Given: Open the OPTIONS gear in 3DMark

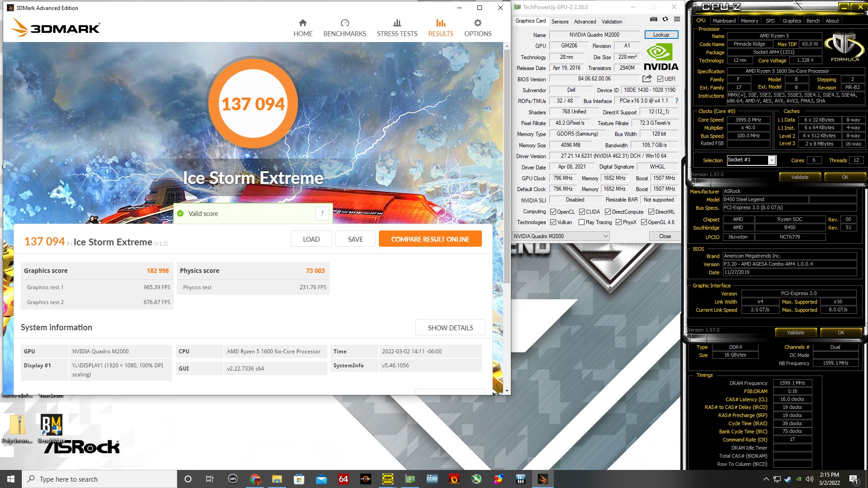Looking at the screenshot, I should 478,28.
